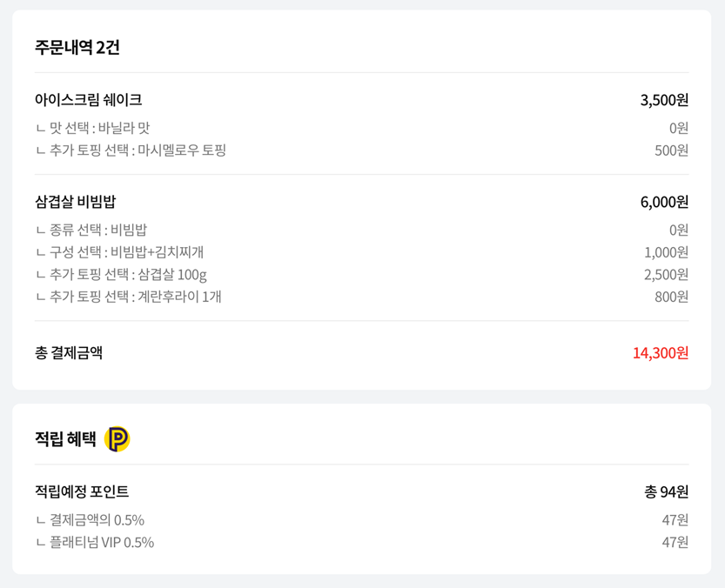Click the 2,500원 pork belly topping price
Screen dimensions: 725x588
click(667, 275)
